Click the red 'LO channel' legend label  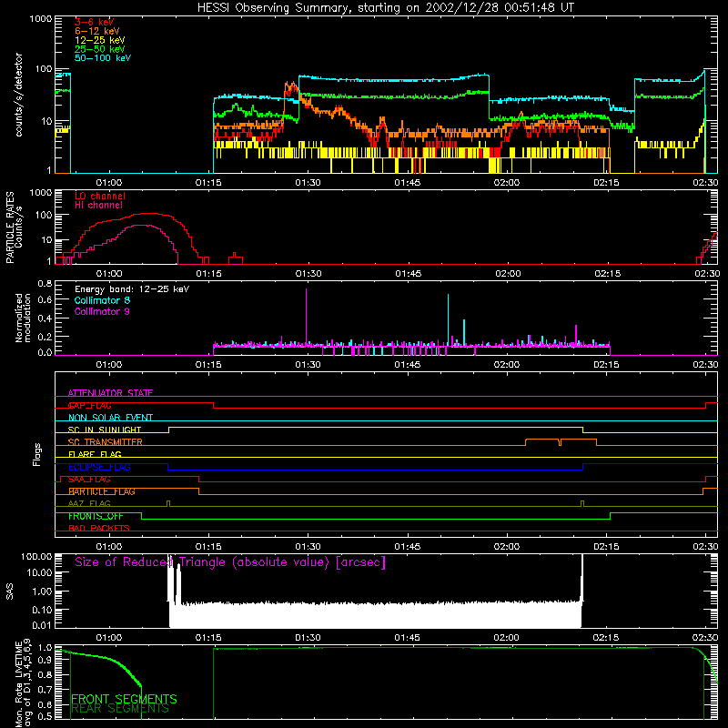tap(100, 196)
